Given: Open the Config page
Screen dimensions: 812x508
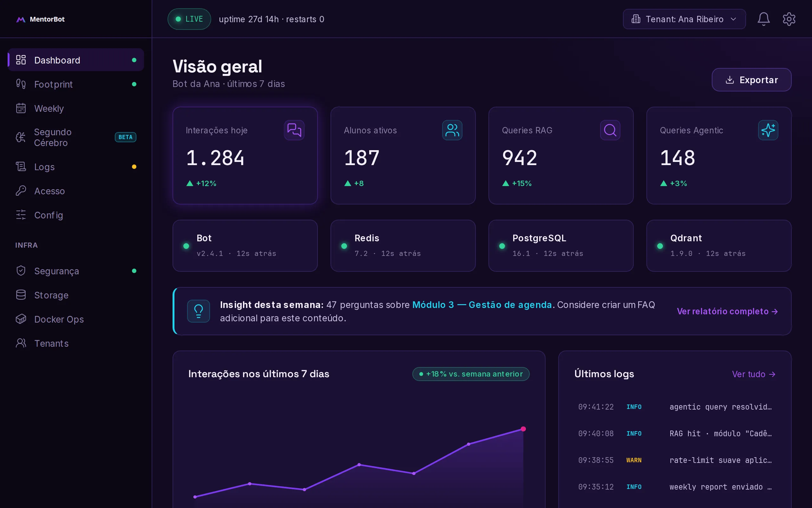Looking at the screenshot, I should tap(76, 215).
